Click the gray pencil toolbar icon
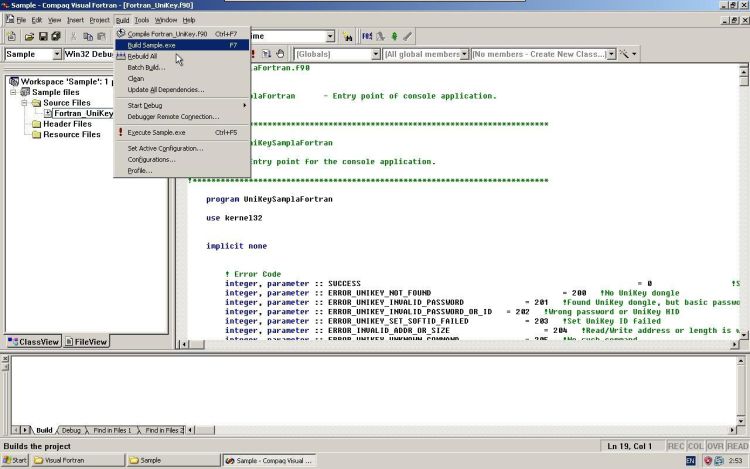Image resolution: width=750 pixels, height=469 pixels. click(408, 36)
